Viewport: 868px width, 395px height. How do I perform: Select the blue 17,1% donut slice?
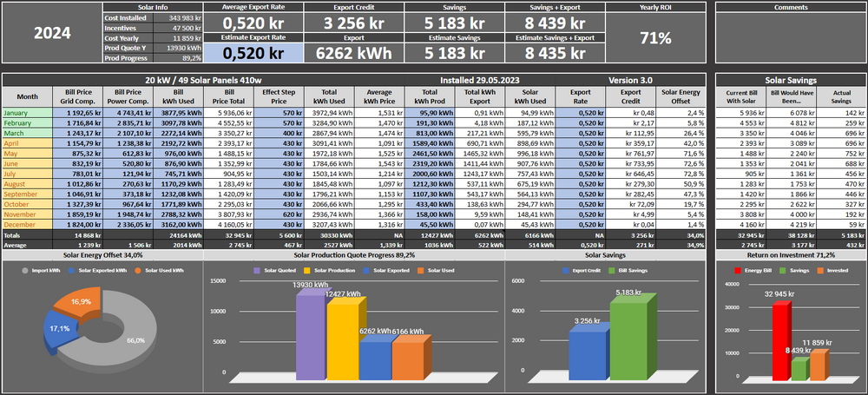(x=61, y=333)
